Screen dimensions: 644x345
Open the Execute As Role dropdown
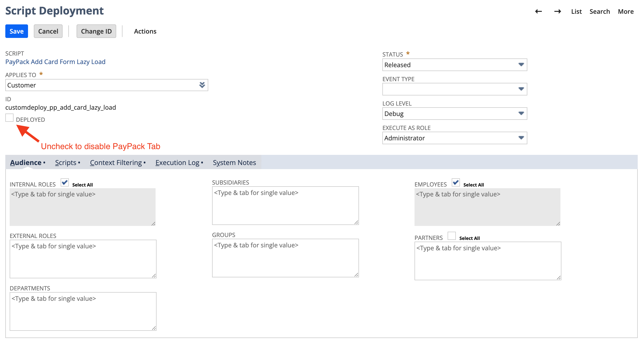521,138
